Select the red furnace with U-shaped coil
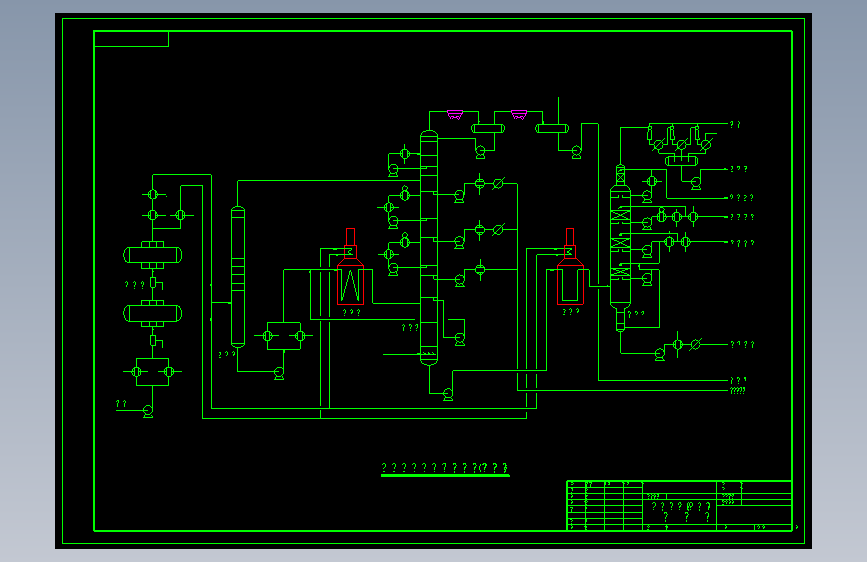The height and width of the screenshot is (562, 867). click(570, 267)
